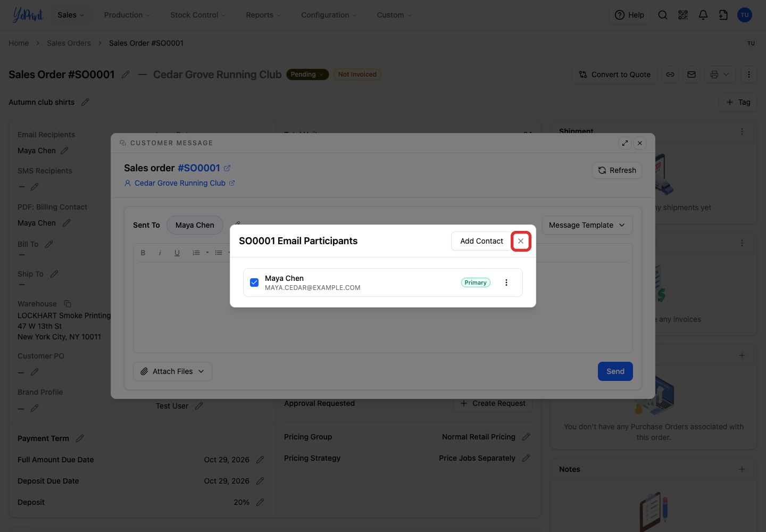This screenshot has width=766, height=532.
Task: Click the TU user avatar
Action: (745, 15)
